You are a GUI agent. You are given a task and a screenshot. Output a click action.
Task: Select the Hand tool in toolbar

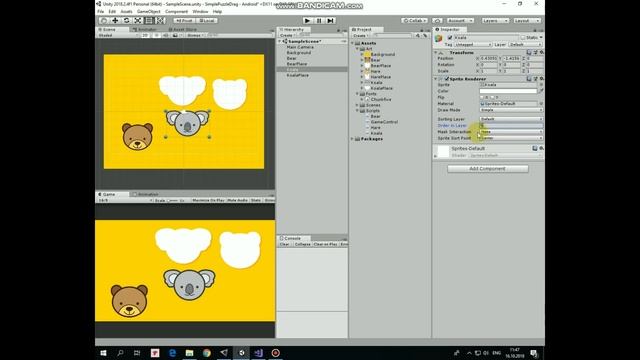pos(104,20)
